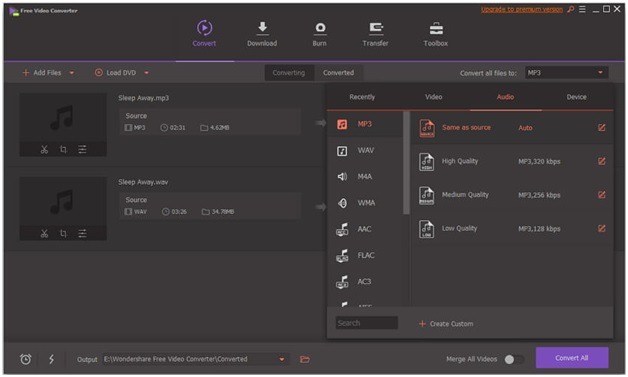Open the Convert all files to dropdown
The height and width of the screenshot is (377, 628).
point(566,73)
